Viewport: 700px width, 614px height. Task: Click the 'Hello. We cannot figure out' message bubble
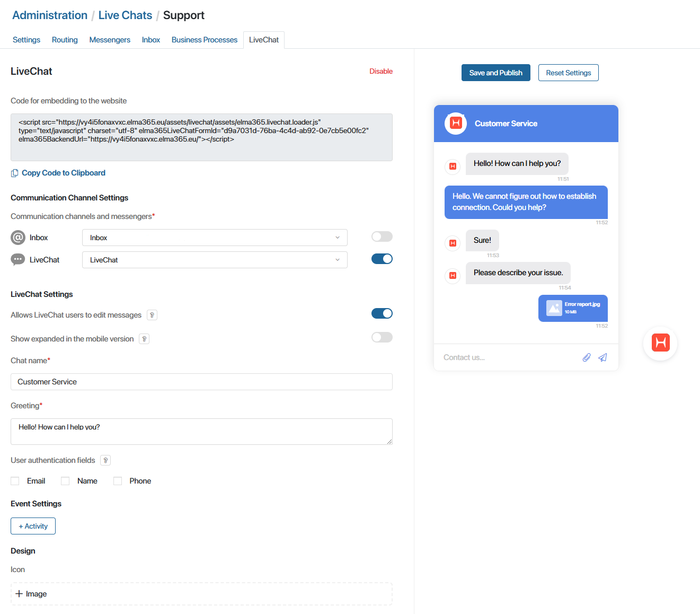point(526,202)
